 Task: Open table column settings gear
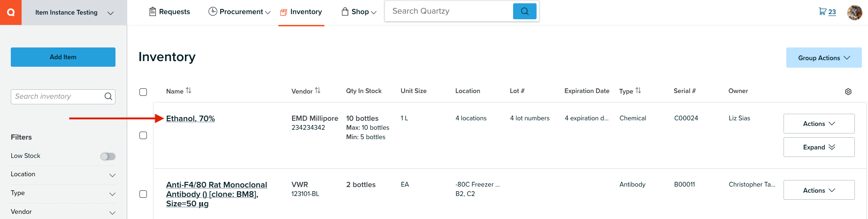848,92
